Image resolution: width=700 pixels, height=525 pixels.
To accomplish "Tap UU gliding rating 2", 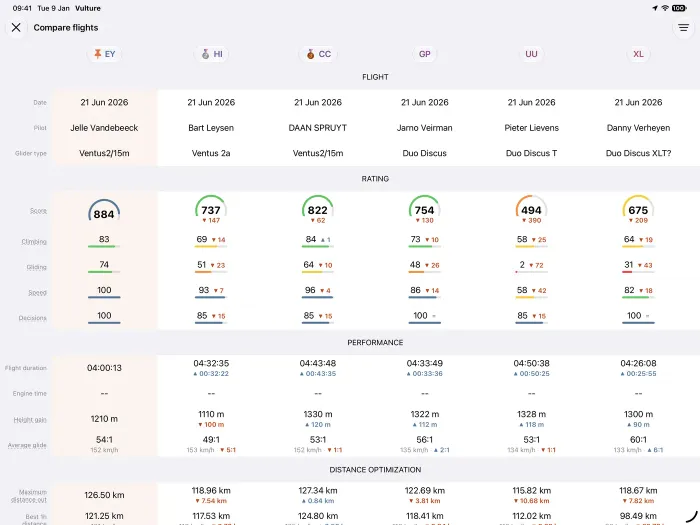I will 522,265.
